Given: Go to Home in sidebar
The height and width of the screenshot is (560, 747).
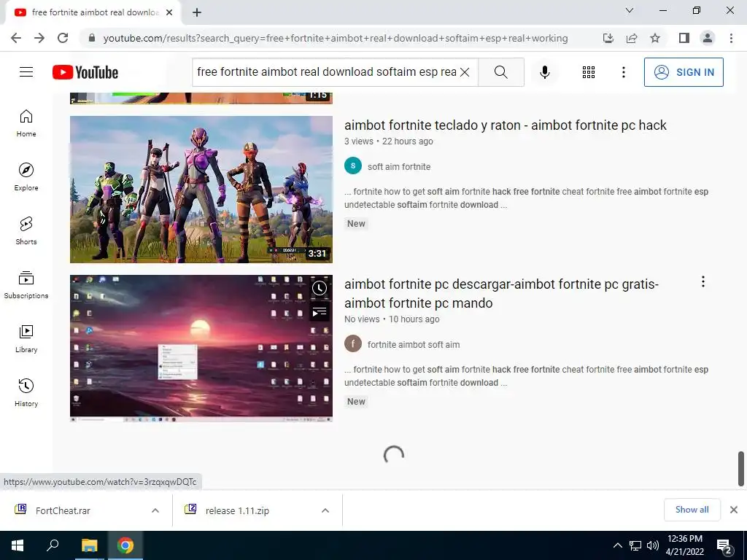Looking at the screenshot, I should tap(26, 123).
